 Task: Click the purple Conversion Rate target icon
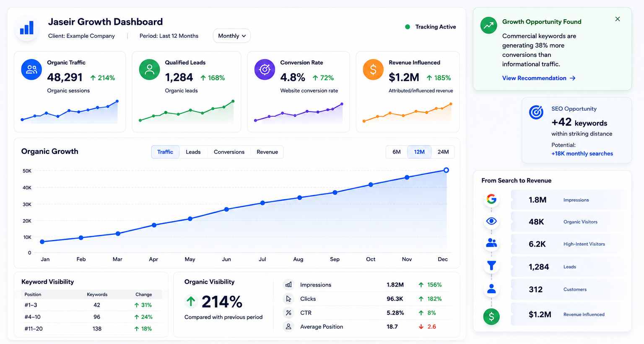[265, 70]
